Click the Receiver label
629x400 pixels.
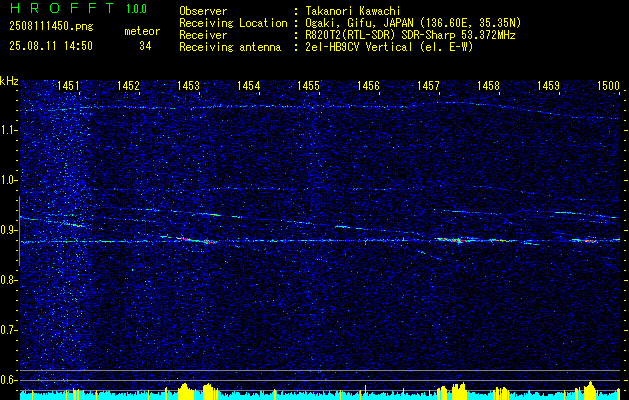click(x=203, y=35)
